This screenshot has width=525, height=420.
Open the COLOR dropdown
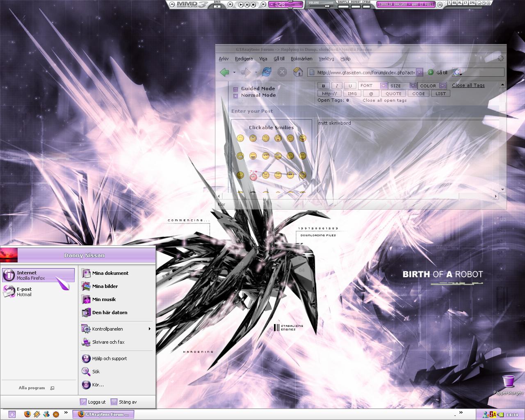coord(443,86)
